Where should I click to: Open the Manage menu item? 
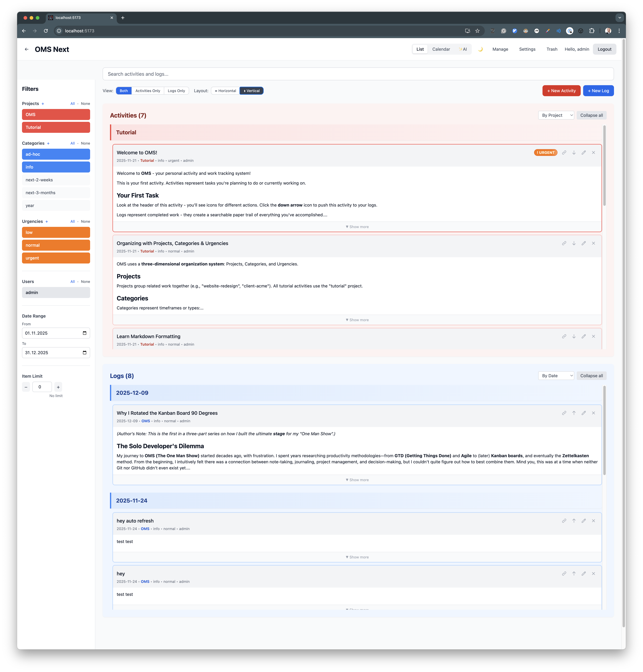pos(500,49)
